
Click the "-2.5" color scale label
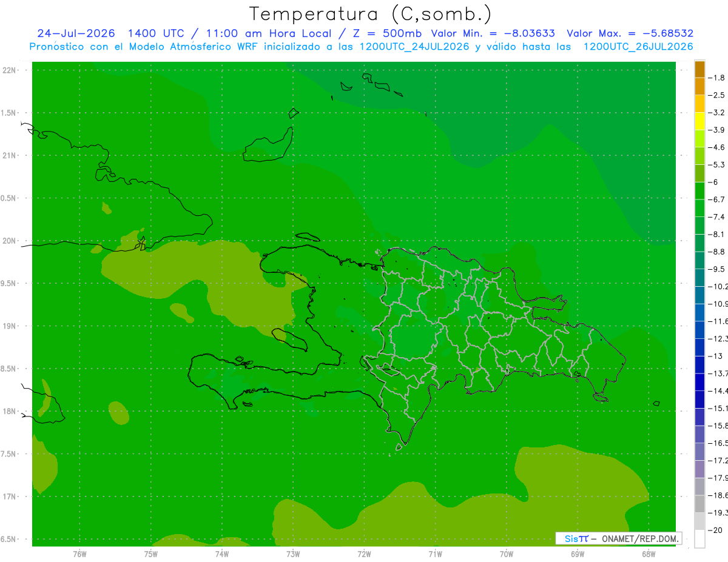(716, 95)
